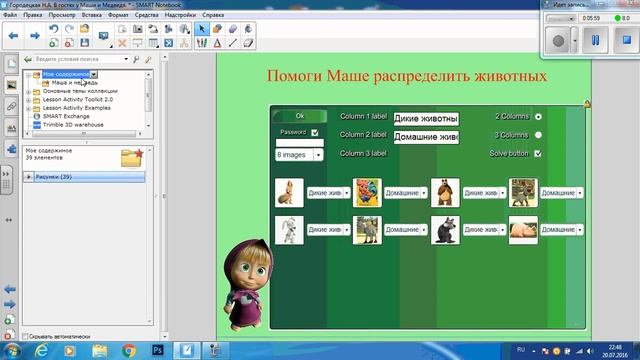Select the Shapes tool
The width and height of the screenshot is (640, 360).
click(217, 29)
